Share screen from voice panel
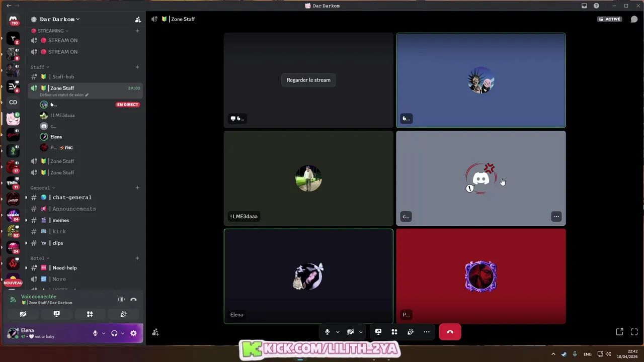The image size is (644, 362). [56, 314]
